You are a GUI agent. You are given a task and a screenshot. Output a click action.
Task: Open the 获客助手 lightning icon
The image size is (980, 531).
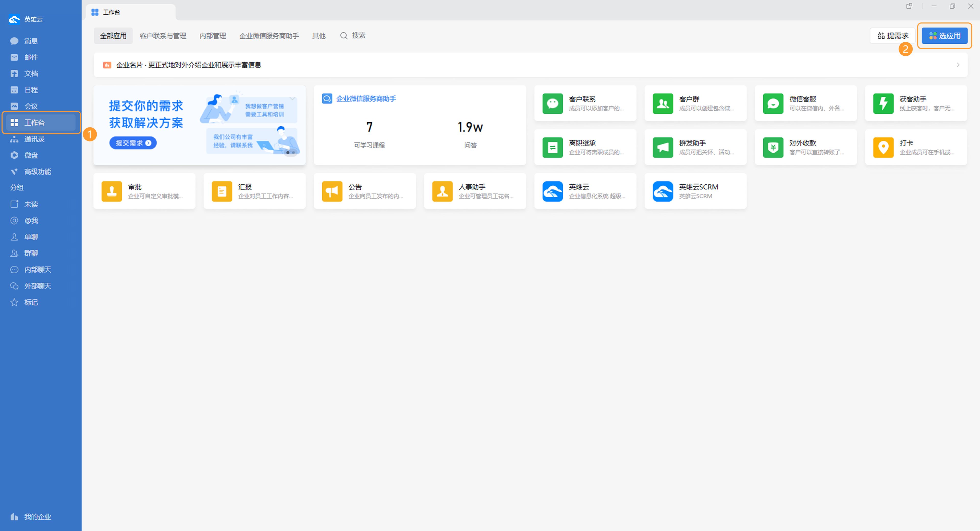point(883,103)
